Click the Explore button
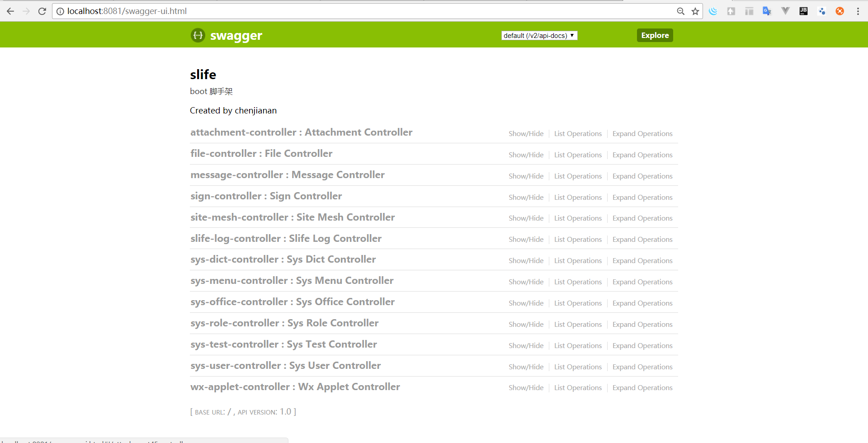Image resolution: width=868 pixels, height=443 pixels. [655, 35]
